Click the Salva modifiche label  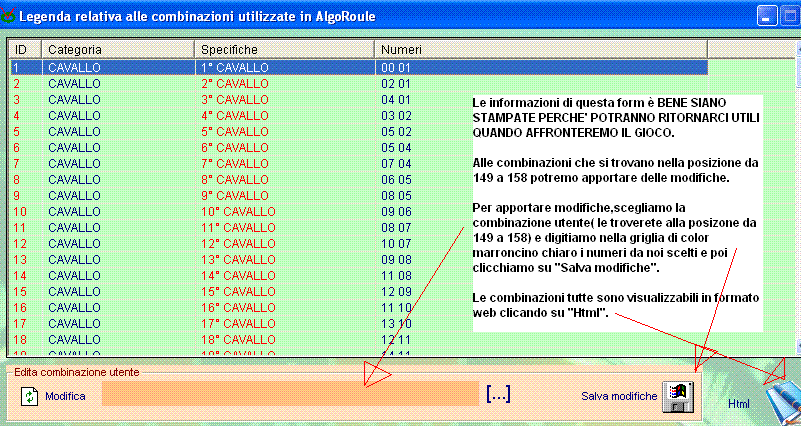(x=619, y=397)
